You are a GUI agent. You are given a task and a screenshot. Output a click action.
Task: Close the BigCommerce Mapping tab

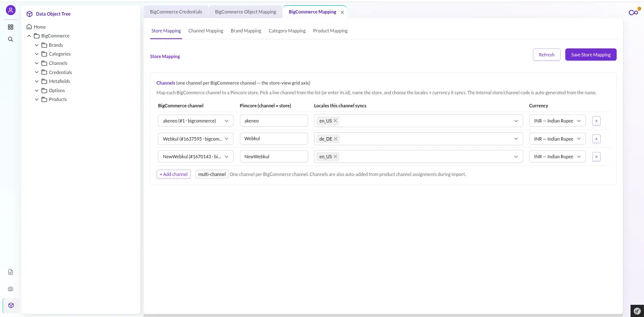point(342,13)
